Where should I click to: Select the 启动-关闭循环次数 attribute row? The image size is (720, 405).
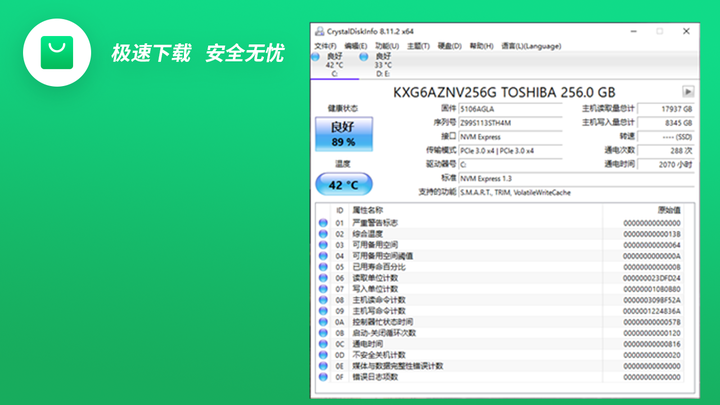point(500,333)
